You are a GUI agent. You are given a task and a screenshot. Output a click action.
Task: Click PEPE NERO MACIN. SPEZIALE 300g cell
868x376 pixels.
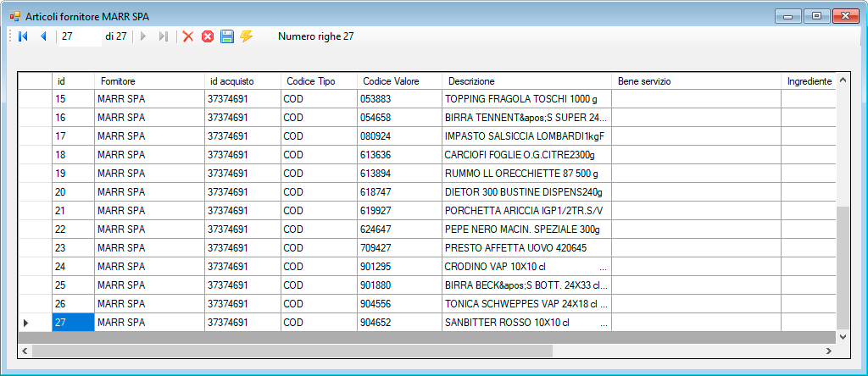(526, 229)
